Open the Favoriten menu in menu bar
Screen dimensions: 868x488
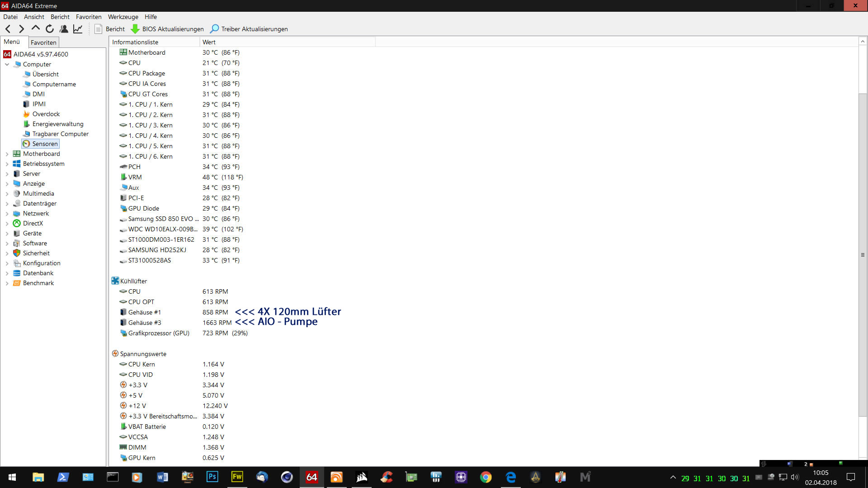tap(89, 17)
